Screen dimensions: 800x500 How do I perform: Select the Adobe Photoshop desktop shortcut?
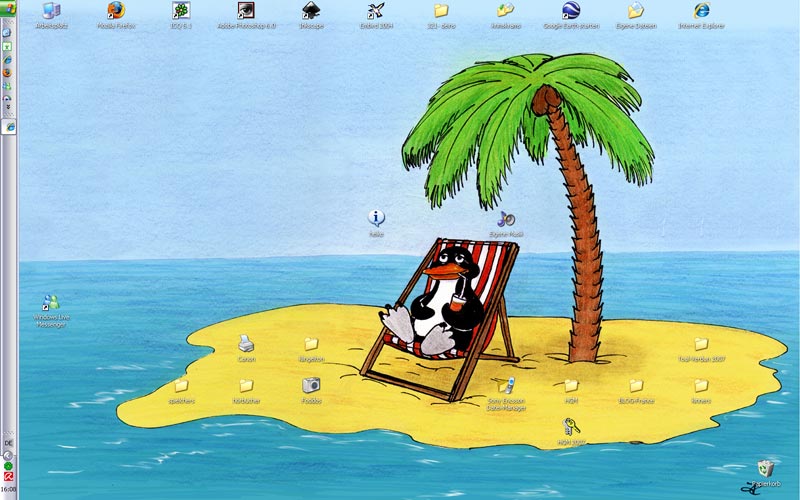246,12
